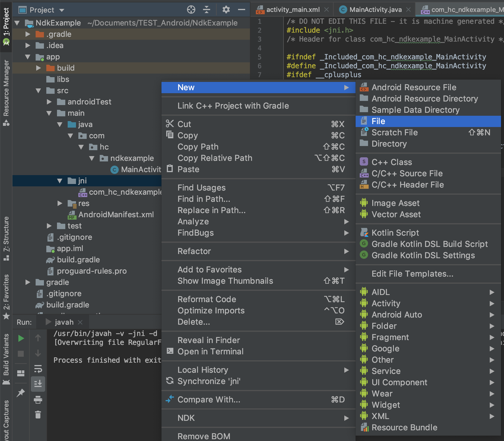The image size is (504, 441).
Task: Open the Refactor submenu
Action: (x=258, y=251)
